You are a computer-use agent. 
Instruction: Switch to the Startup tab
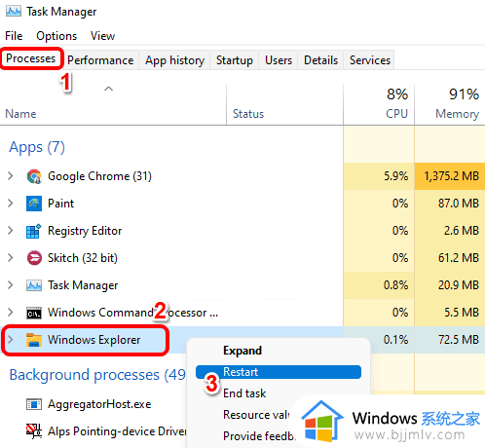(x=235, y=60)
